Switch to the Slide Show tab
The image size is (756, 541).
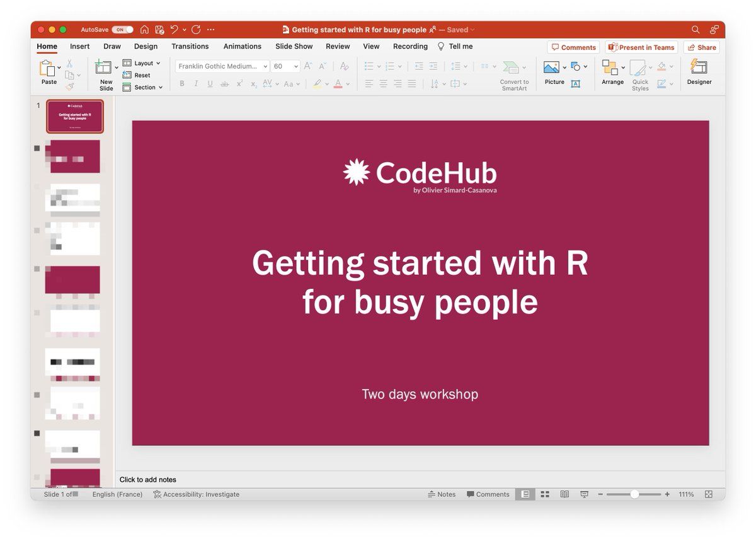coord(294,47)
